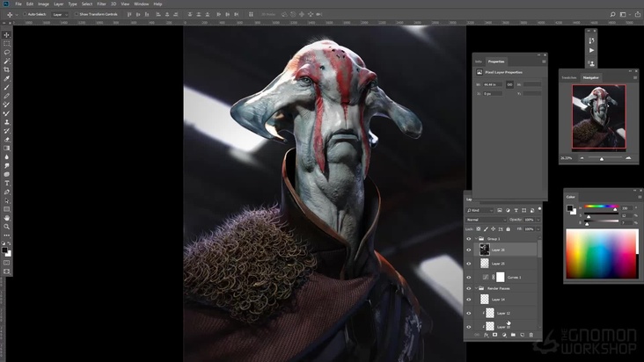Select the Clone Stamp tool
This screenshot has height=362, width=644.
coord(6,122)
